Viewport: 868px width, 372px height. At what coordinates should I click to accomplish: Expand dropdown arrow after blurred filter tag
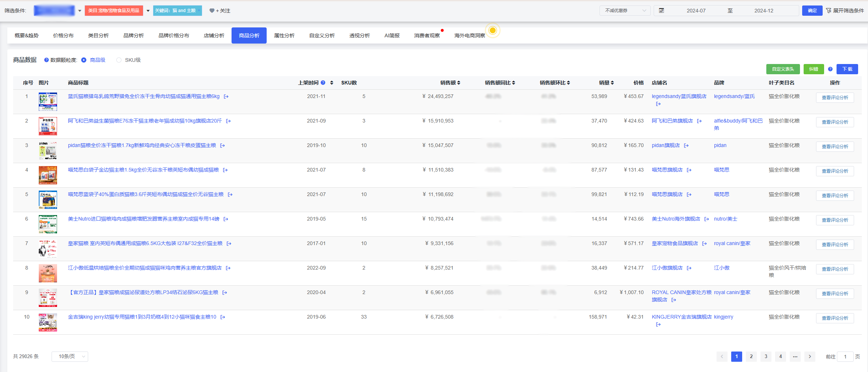click(x=80, y=11)
